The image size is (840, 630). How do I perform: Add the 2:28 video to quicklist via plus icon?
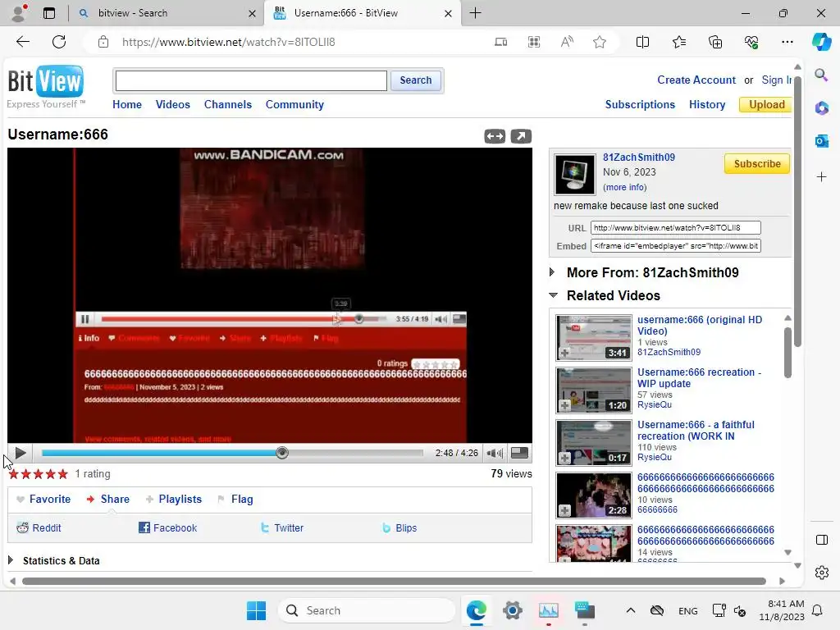tap(564, 511)
